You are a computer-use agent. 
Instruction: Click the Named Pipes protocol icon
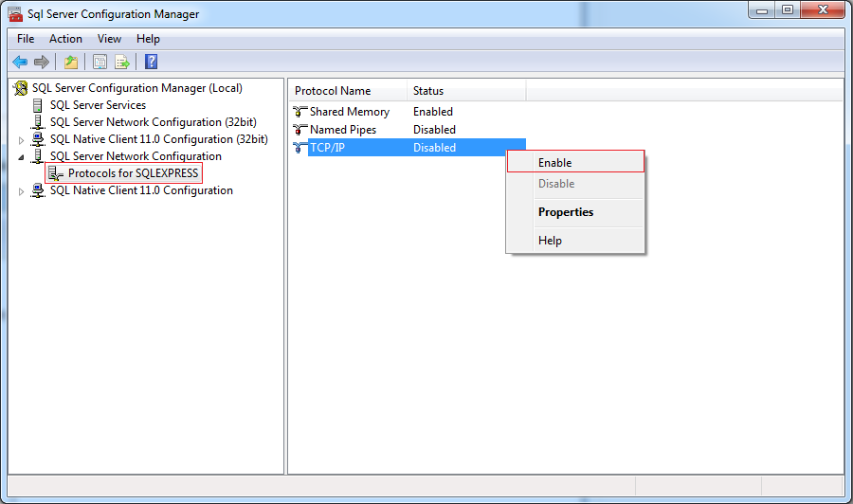pos(299,130)
